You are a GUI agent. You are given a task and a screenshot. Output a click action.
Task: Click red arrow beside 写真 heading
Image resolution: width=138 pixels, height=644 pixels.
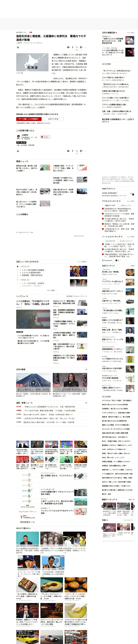(107, 520)
